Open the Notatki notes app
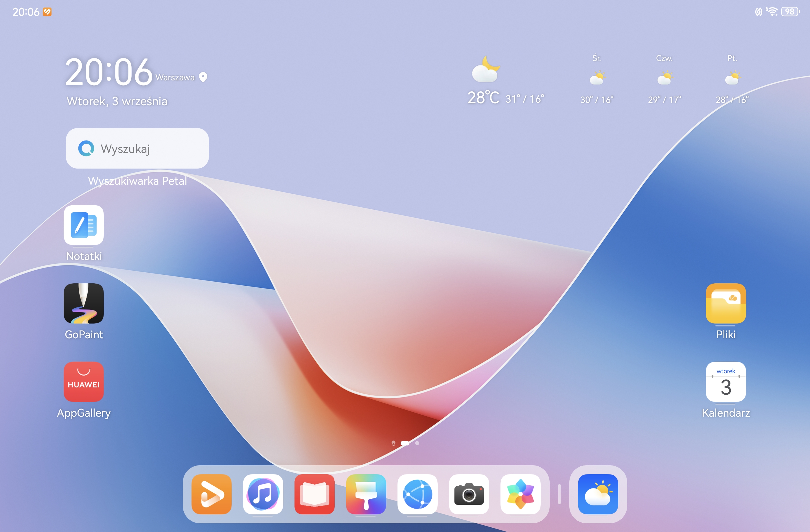 point(84,225)
